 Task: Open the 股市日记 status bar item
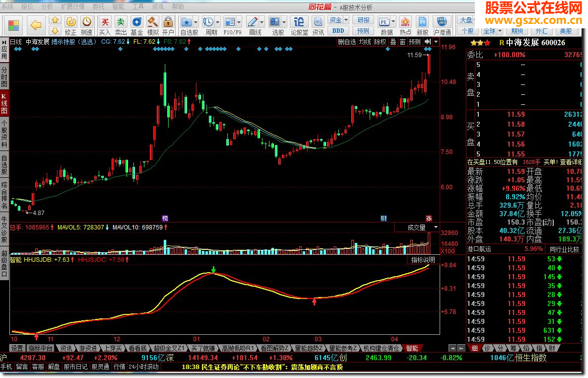coord(75,367)
